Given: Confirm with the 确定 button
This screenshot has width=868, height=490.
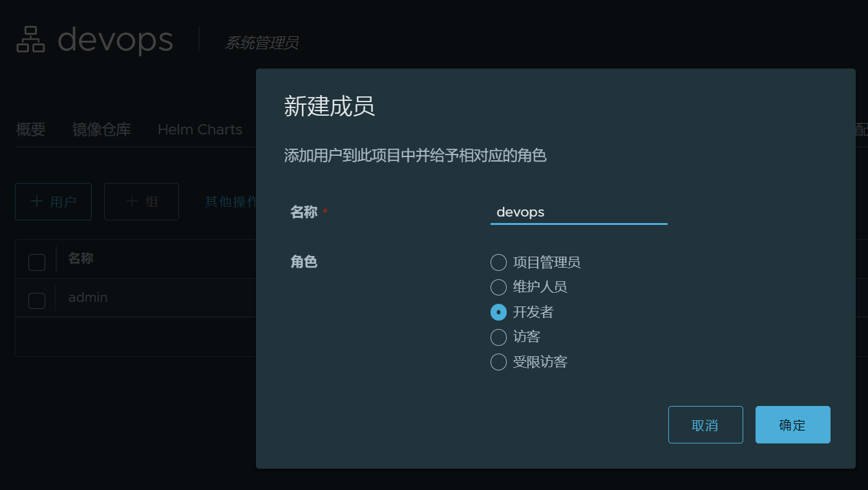Looking at the screenshot, I should (x=792, y=425).
